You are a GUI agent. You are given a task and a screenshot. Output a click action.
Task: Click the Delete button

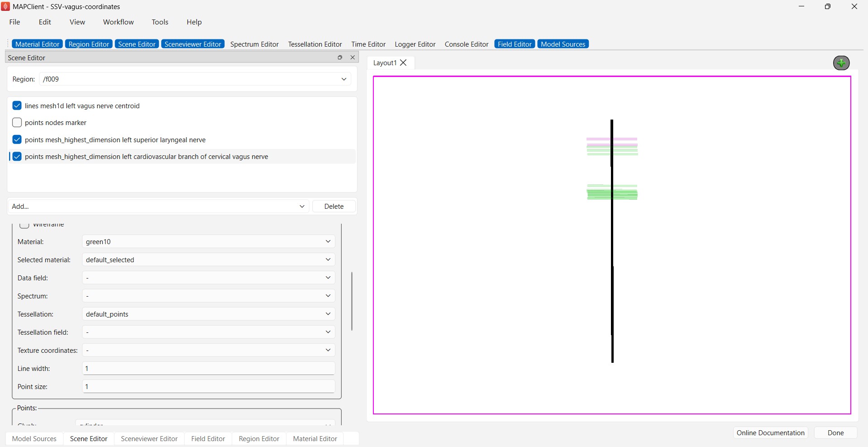[x=334, y=206]
